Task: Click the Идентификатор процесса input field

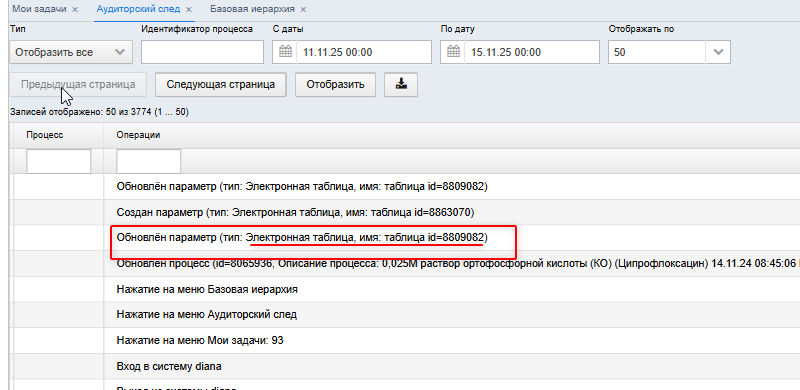Action: (x=202, y=52)
